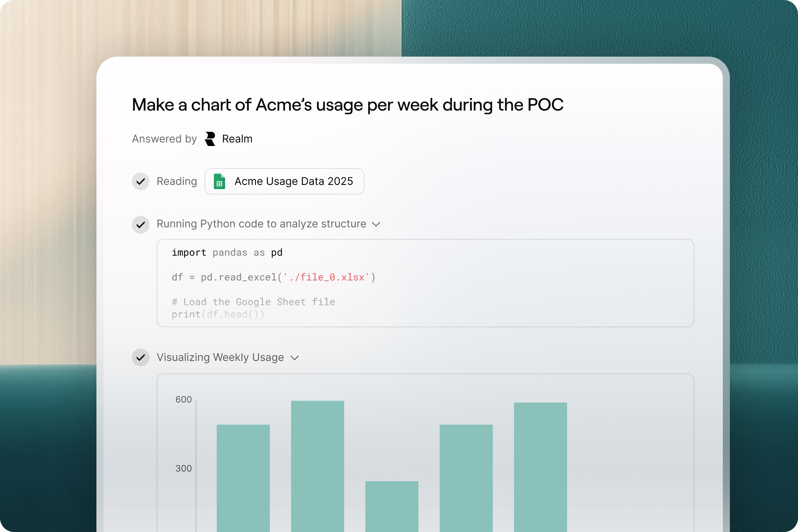Click the question title heading text
The image size is (798, 532).
pyautogui.click(x=347, y=104)
